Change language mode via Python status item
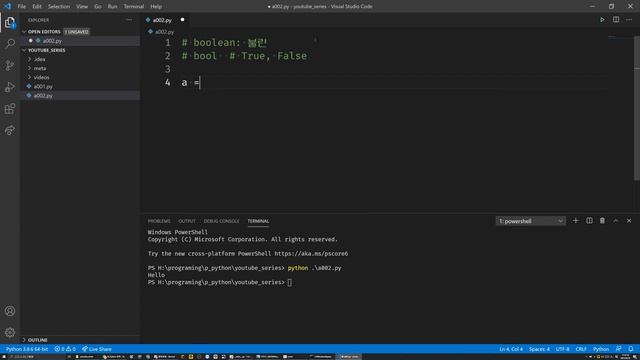 (601, 349)
